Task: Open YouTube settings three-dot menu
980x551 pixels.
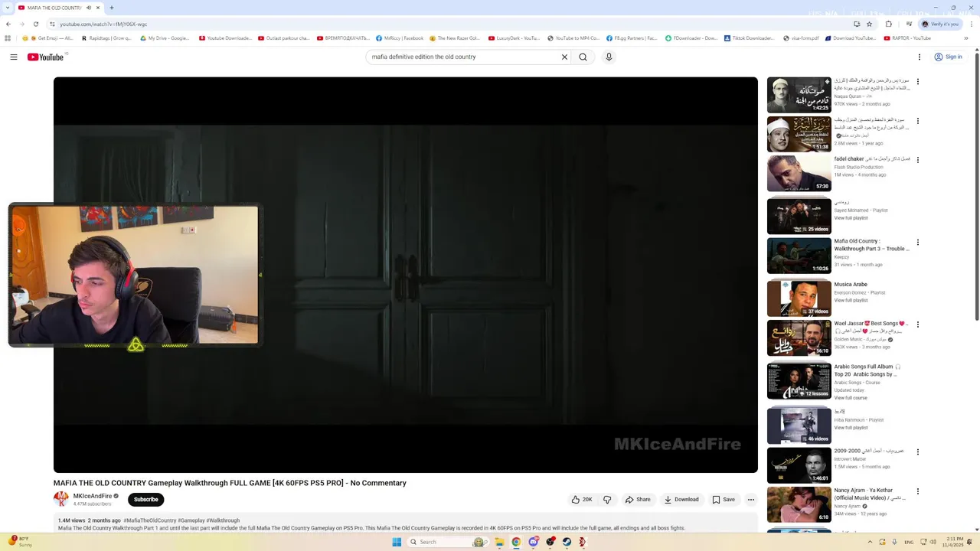Action: click(x=920, y=57)
